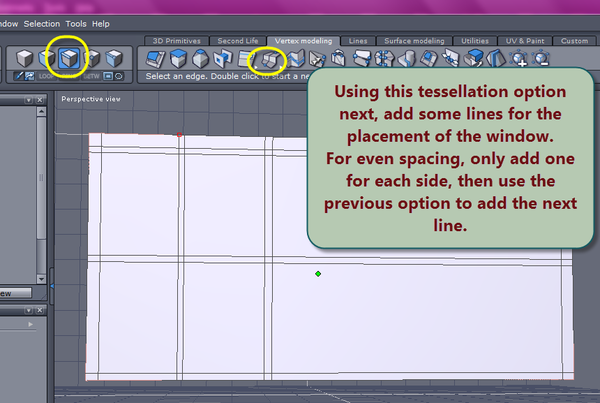Click the left panel's vertical scrollbar thumb
600x403 pixels.
(x=41, y=178)
